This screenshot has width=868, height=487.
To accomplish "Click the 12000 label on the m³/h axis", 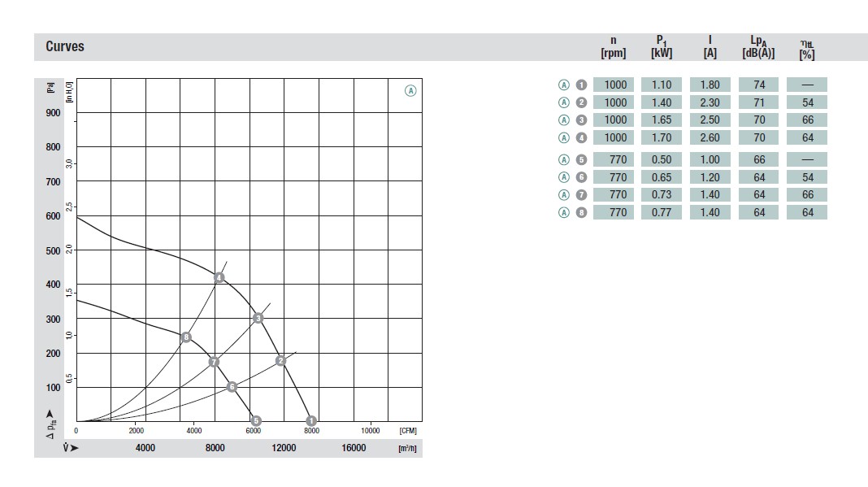I will click(284, 448).
